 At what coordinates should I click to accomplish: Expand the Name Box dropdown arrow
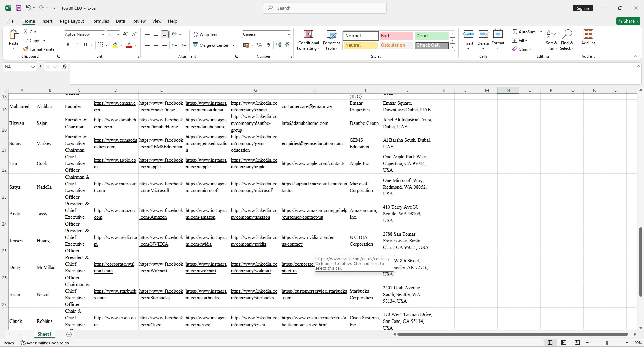33,67
